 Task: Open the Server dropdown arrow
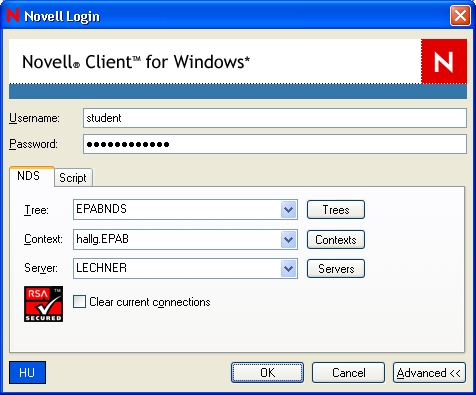tap(288, 269)
